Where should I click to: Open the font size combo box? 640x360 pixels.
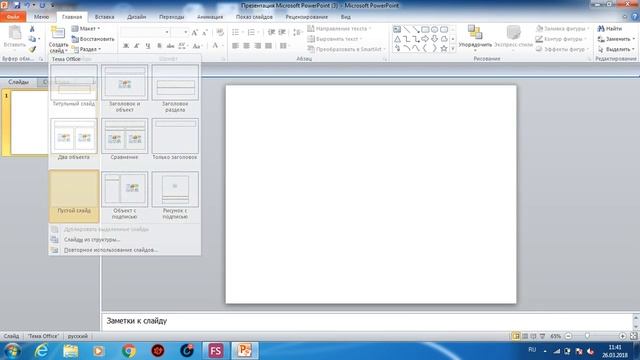coord(180,32)
